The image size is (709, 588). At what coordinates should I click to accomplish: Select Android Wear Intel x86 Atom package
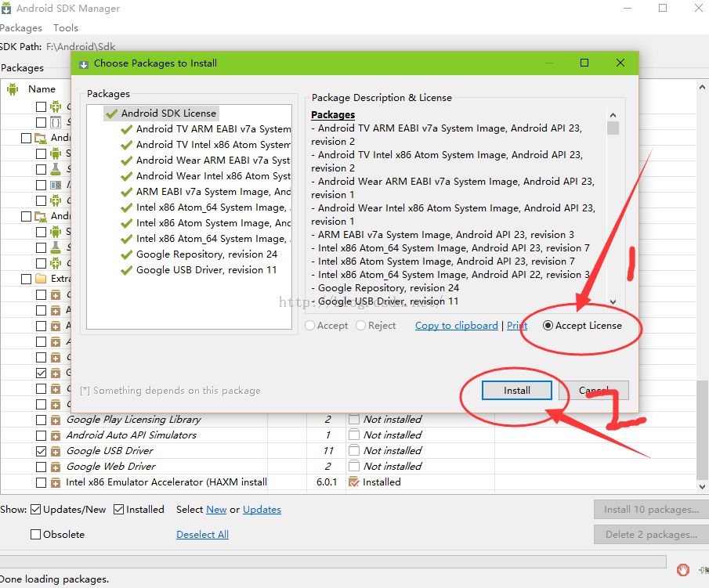[213, 176]
